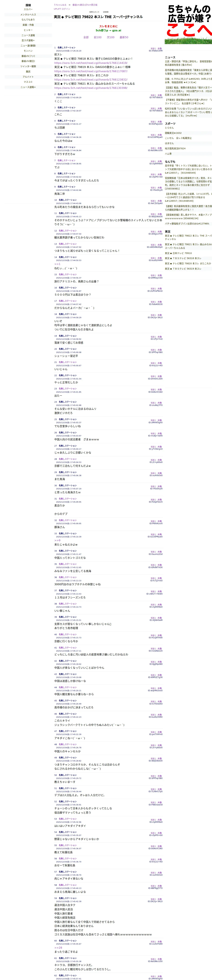212x980 pixels.
Task: Open the スカパー category in sidebar
Action: (x=28, y=9)
